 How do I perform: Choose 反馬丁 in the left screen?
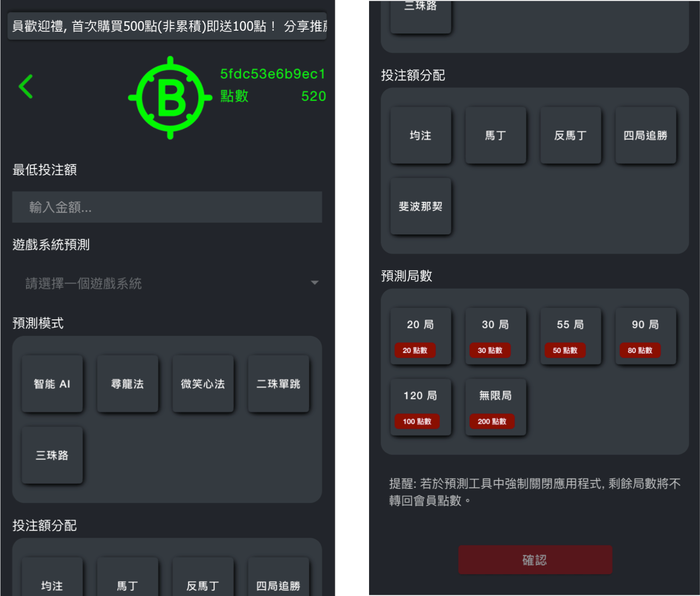pos(203,577)
